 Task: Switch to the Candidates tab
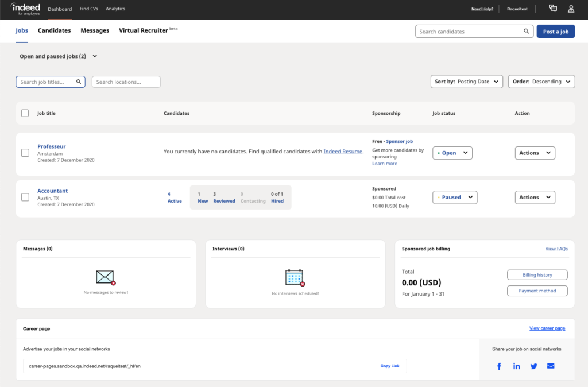[x=54, y=30]
